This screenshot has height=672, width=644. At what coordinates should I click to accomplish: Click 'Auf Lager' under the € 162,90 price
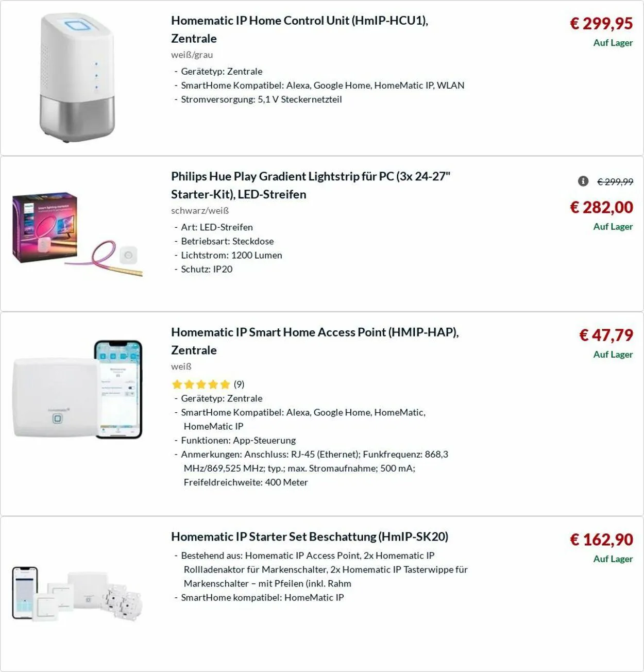[613, 559]
